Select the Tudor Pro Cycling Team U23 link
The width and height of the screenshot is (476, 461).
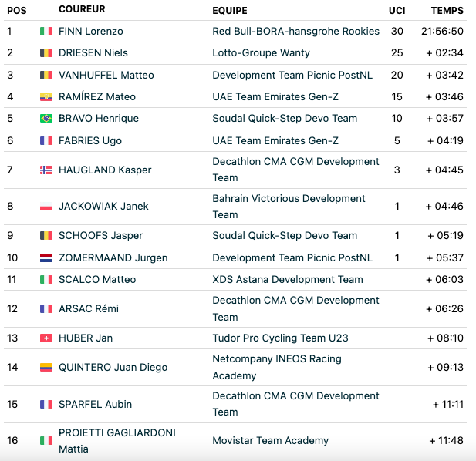(x=280, y=338)
